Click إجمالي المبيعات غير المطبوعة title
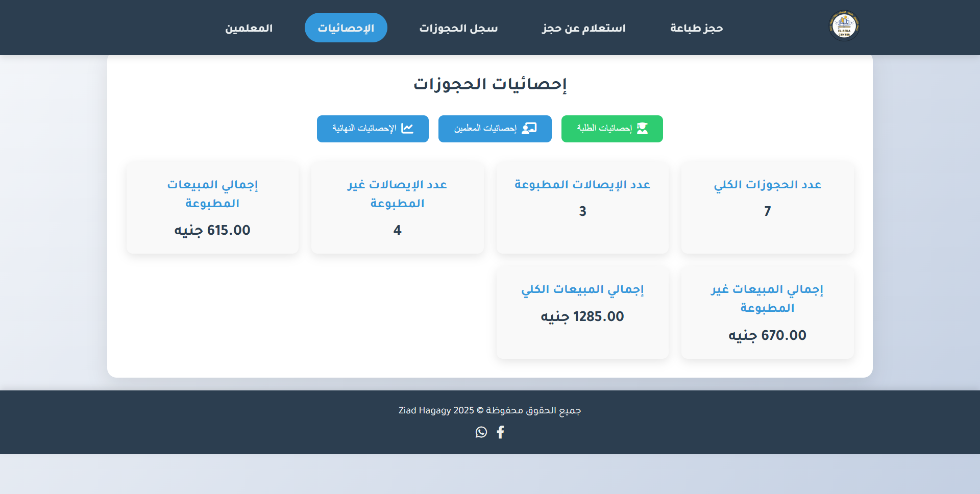The height and width of the screenshot is (494, 980). point(768,299)
